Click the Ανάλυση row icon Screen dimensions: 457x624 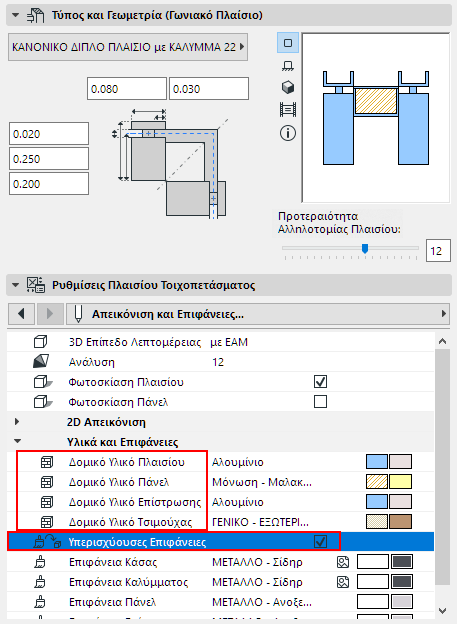pos(41,362)
